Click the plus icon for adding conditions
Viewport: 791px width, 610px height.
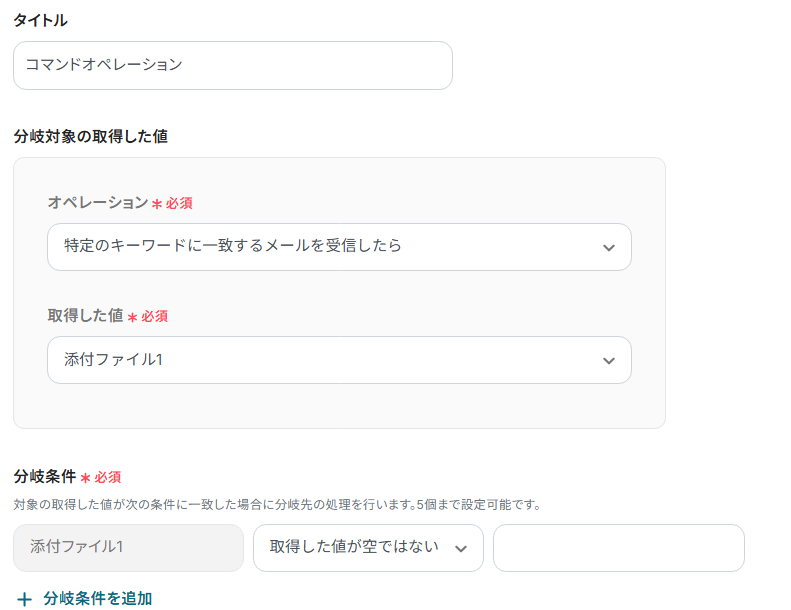(24, 599)
